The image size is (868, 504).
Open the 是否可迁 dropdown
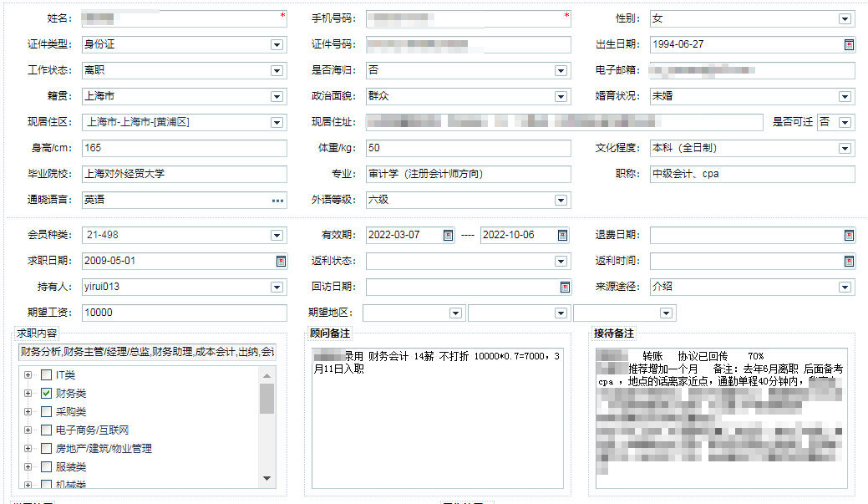click(845, 122)
